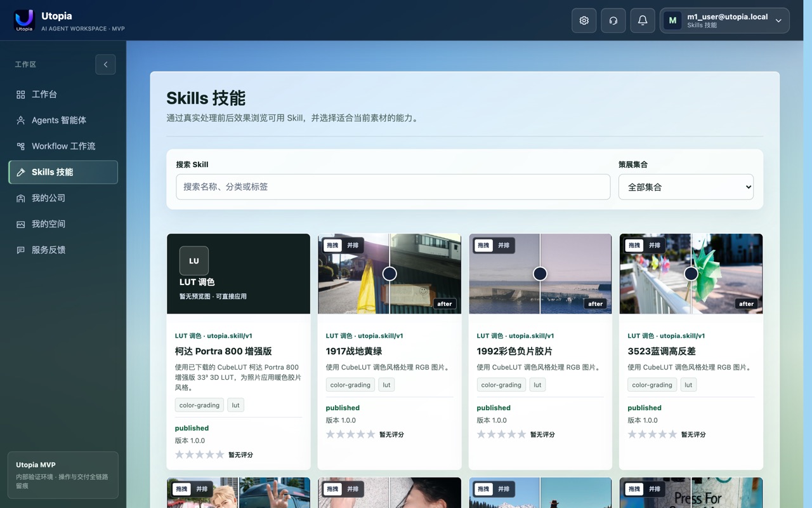This screenshot has width=812, height=508.
Task: Open Workflow 工作流 page
Action: (x=63, y=146)
